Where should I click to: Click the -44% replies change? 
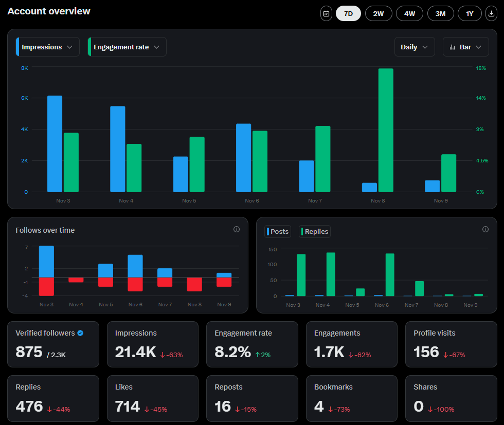(x=59, y=410)
